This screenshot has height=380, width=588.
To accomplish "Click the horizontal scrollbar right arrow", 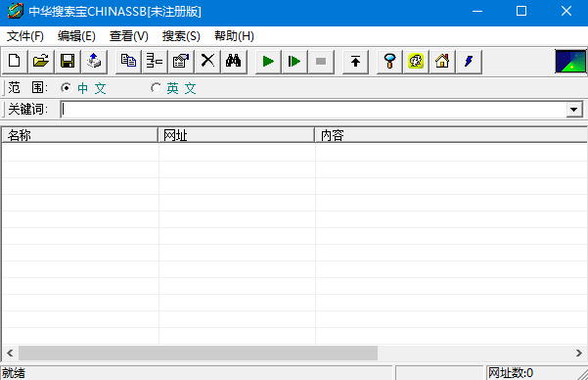I will pos(579,353).
